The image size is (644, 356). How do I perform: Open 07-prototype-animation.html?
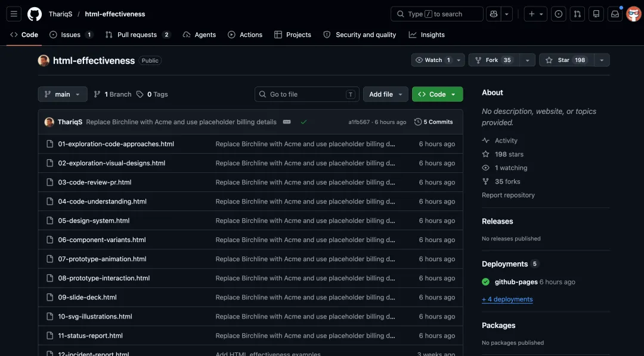[102, 259]
